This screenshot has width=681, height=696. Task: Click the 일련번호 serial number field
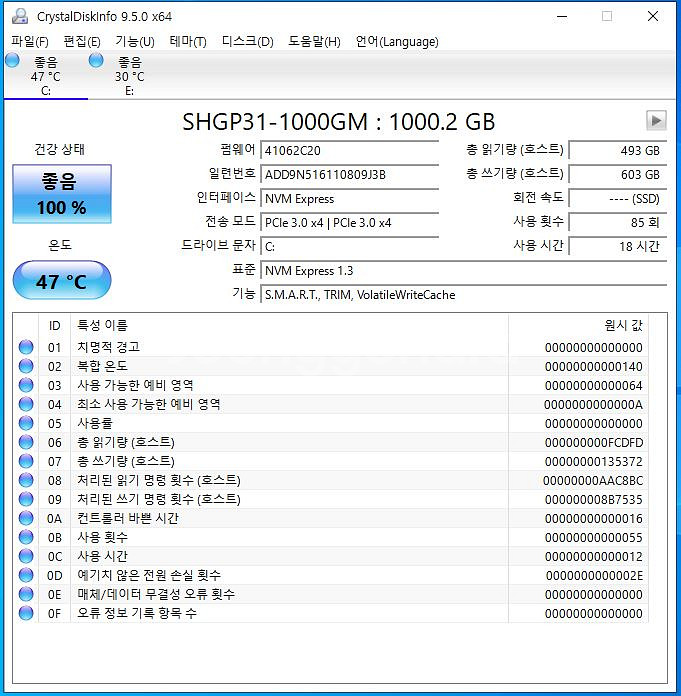[349, 174]
